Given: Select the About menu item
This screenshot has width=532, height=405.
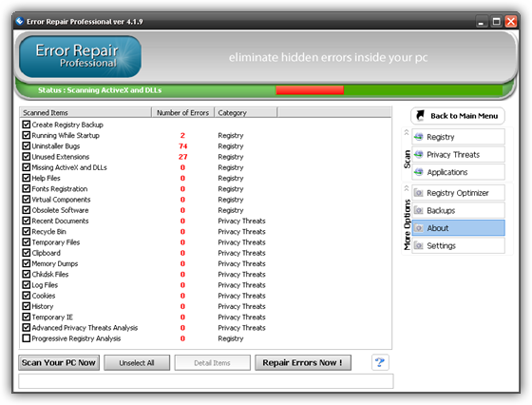Looking at the screenshot, I should [x=458, y=228].
